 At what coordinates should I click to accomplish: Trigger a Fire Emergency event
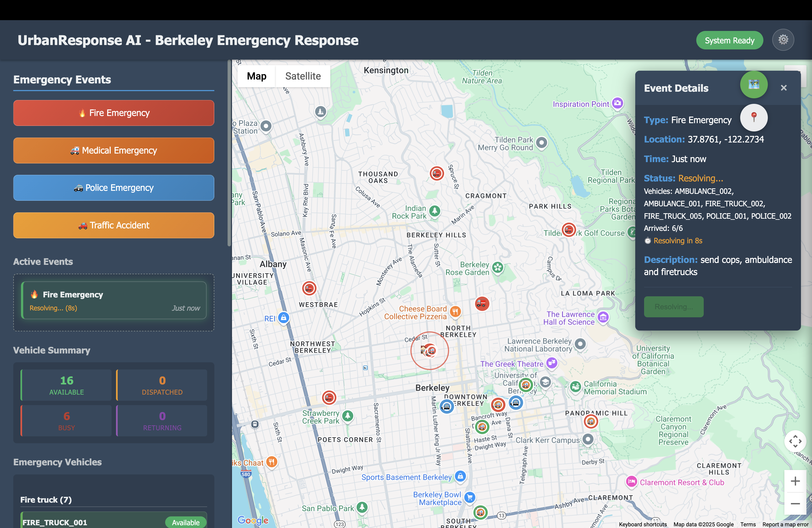pos(114,113)
